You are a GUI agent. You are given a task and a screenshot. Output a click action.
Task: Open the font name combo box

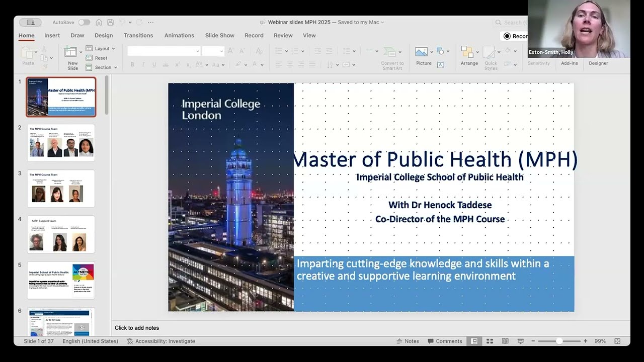pos(164,51)
